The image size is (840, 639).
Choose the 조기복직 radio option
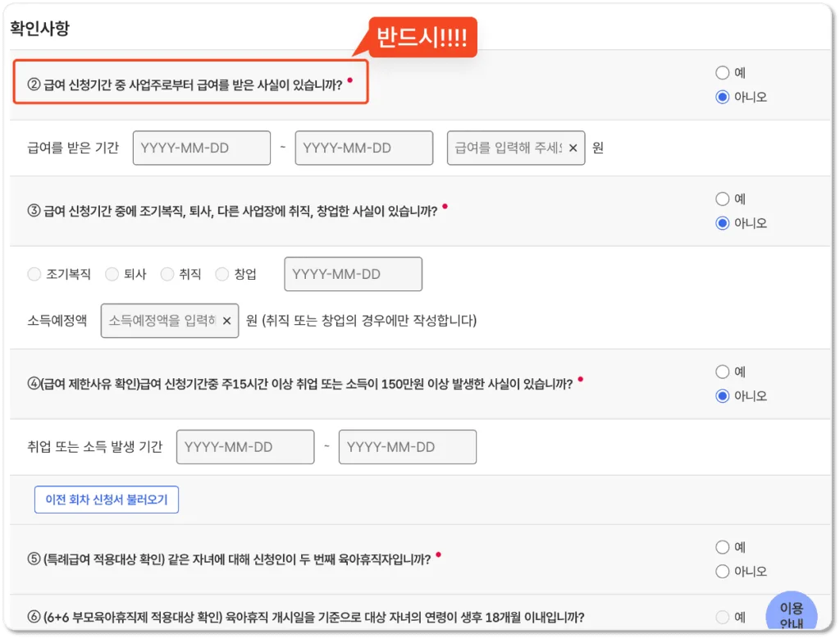coord(34,274)
